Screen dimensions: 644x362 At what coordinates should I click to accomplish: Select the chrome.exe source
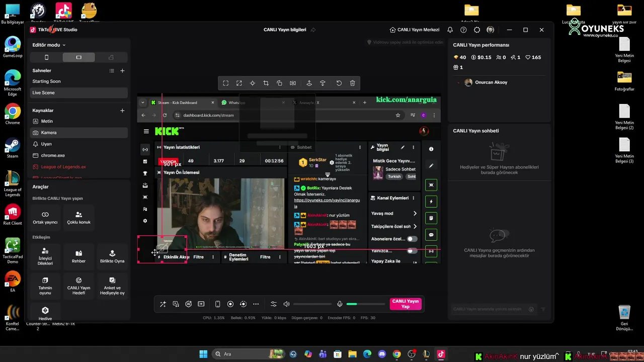[x=78, y=155]
